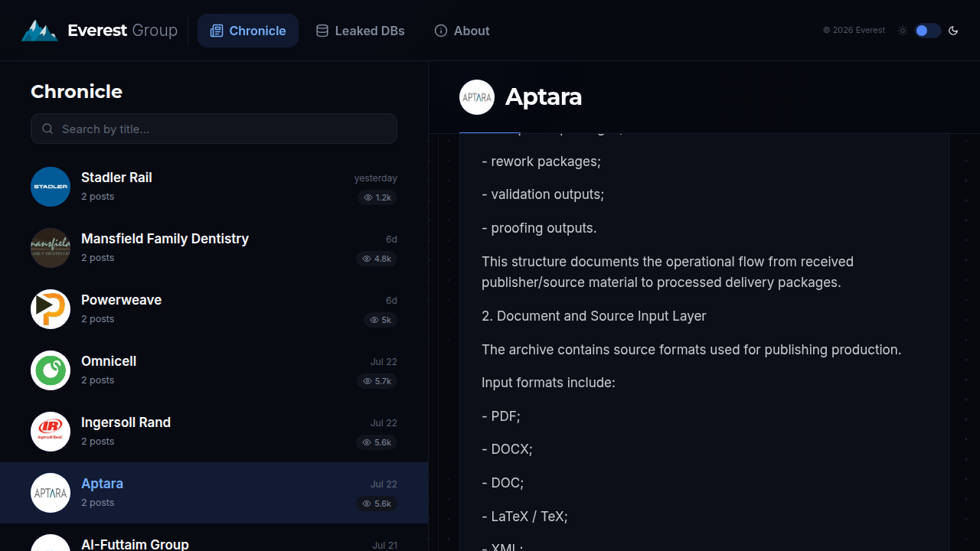Click the Omnicell green logo

tap(51, 370)
